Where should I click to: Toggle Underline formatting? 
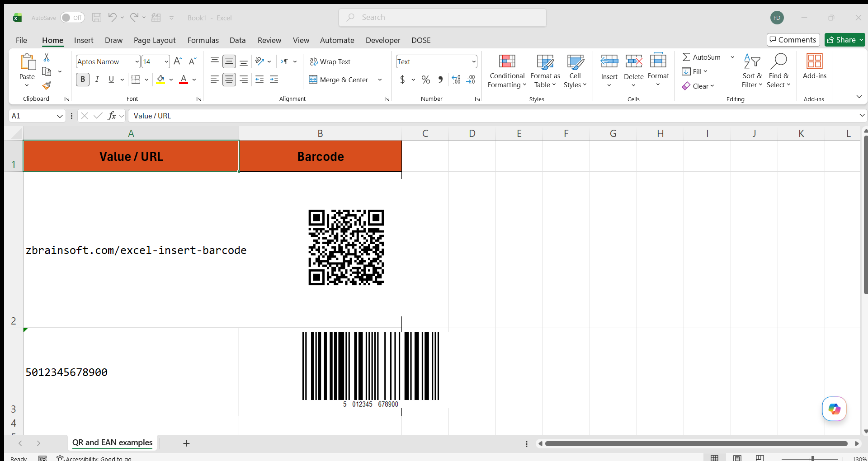(111, 80)
